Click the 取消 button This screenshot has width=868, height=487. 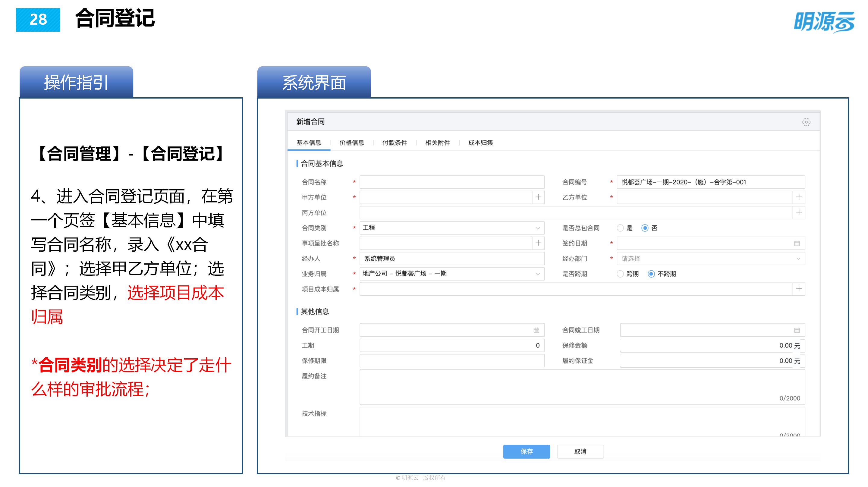click(x=580, y=451)
